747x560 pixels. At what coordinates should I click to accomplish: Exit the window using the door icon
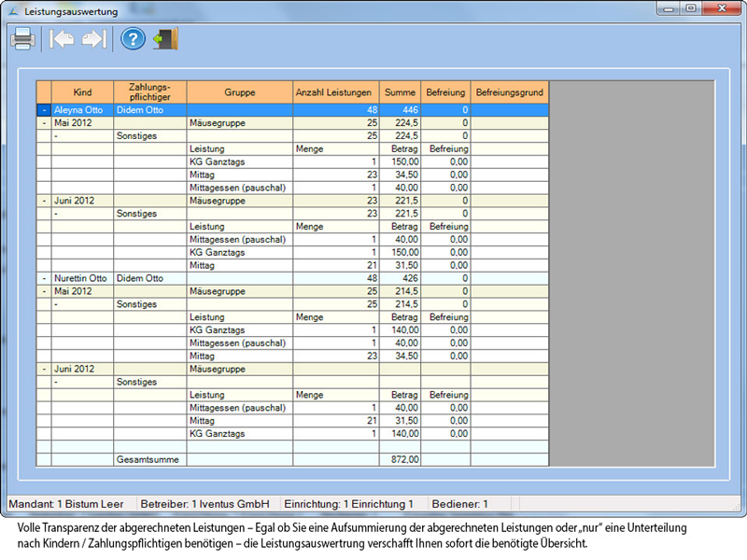166,39
